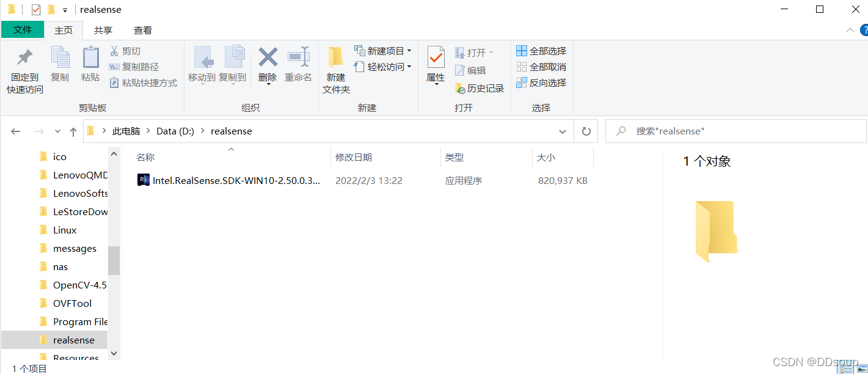Click Select none (全部取消)
Viewport: 868px width, 374px height.
point(541,67)
